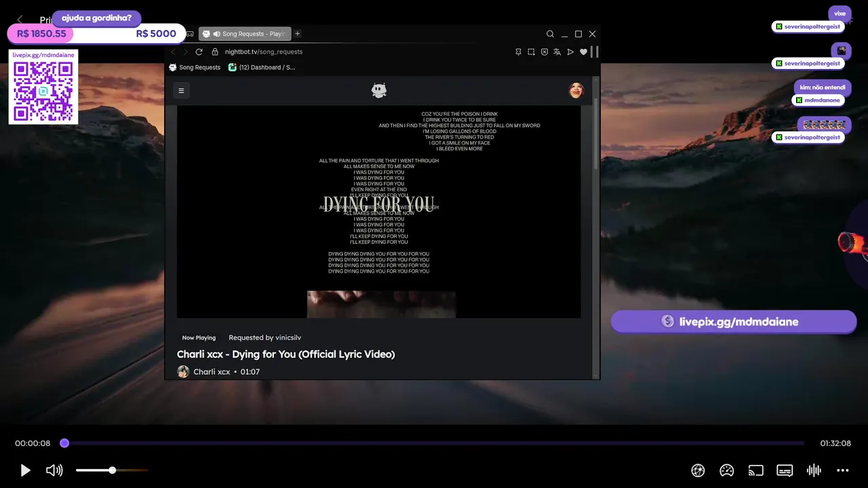Open the '(12) Dashboard' bookmark
This screenshot has height=488, width=868.
point(262,67)
